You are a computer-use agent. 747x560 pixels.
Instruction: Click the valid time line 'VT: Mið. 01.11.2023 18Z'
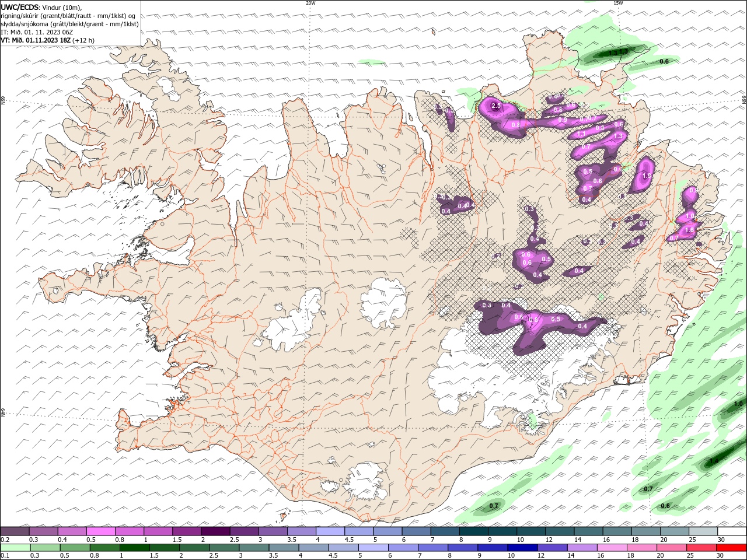pyautogui.click(x=36, y=40)
